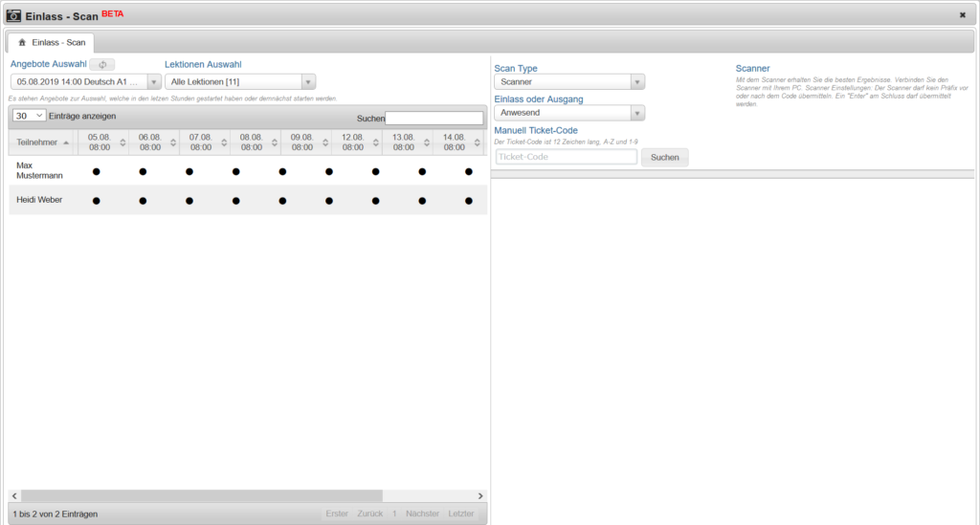Image resolution: width=980 pixels, height=525 pixels.
Task: Click the refresh icon beside Angebote Auswahl
Action: tap(102, 65)
